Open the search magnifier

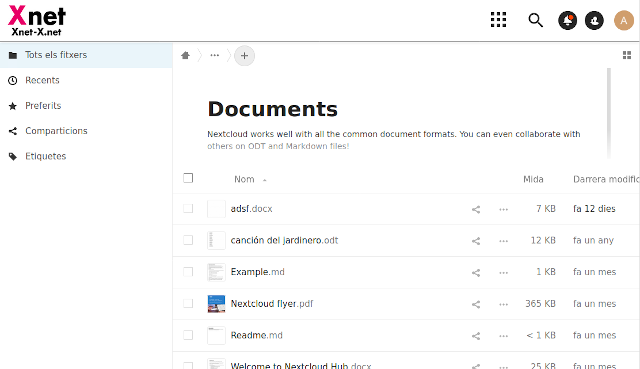click(536, 20)
